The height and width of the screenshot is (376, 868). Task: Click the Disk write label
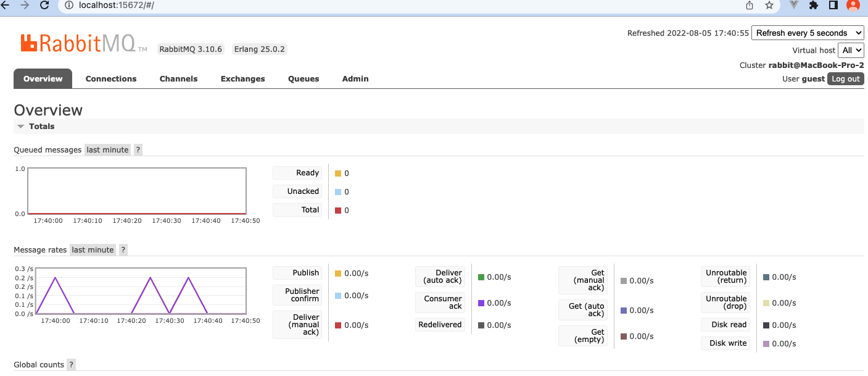pyautogui.click(x=725, y=343)
